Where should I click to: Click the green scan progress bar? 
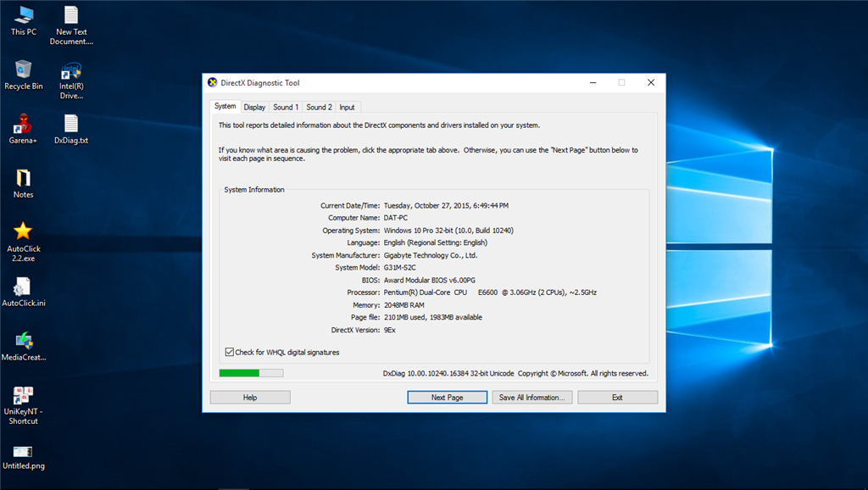click(x=251, y=373)
